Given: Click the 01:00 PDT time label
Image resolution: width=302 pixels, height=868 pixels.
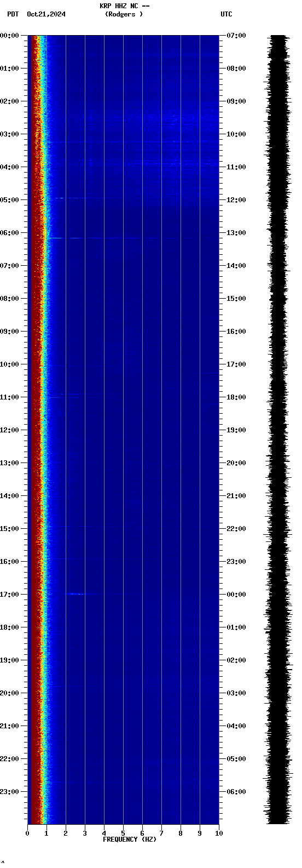Looking at the screenshot, I should coord(9,68).
